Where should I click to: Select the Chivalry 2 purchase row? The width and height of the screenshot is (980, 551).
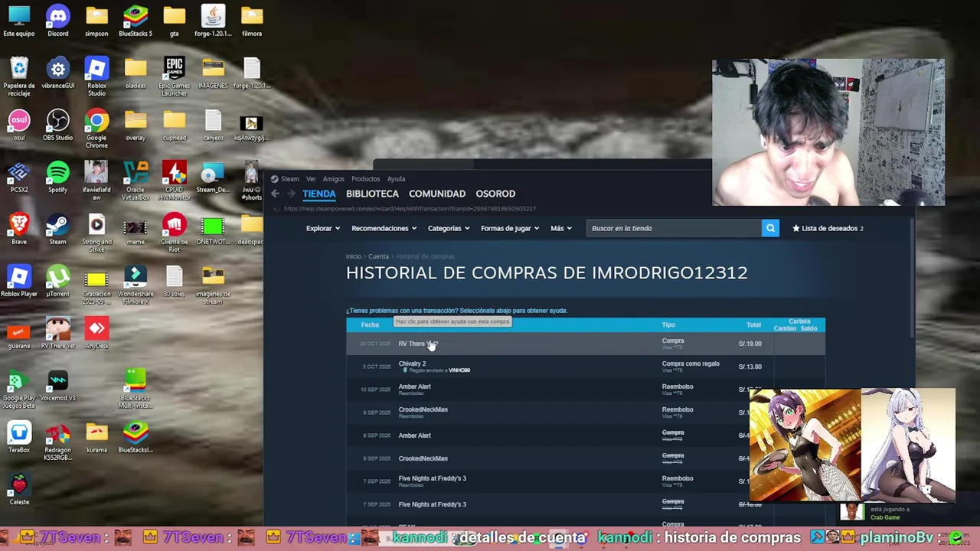click(586, 367)
